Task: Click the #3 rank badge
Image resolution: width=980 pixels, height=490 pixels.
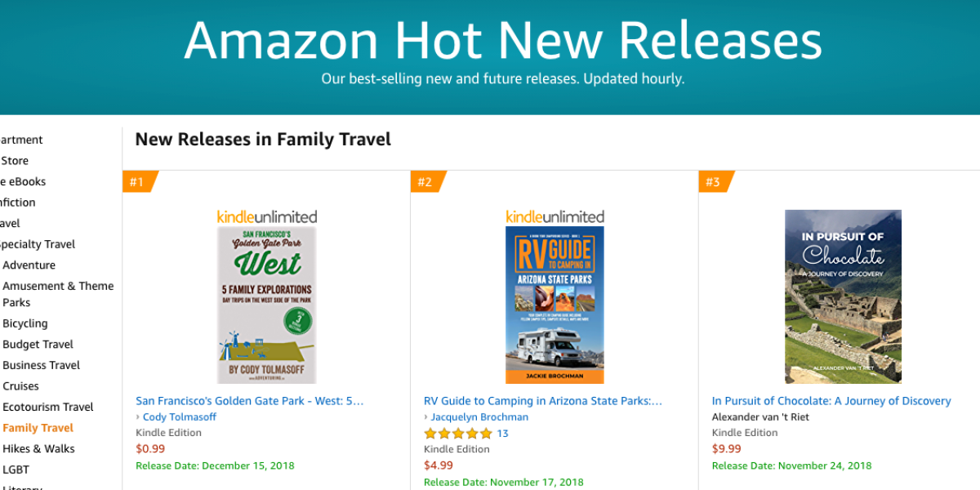Action: 714,181
